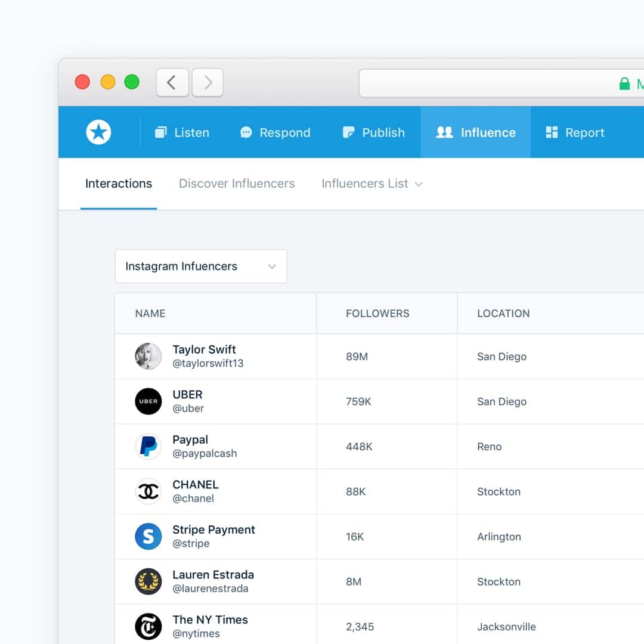Click the yellow minimize window button

(x=107, y=82)
